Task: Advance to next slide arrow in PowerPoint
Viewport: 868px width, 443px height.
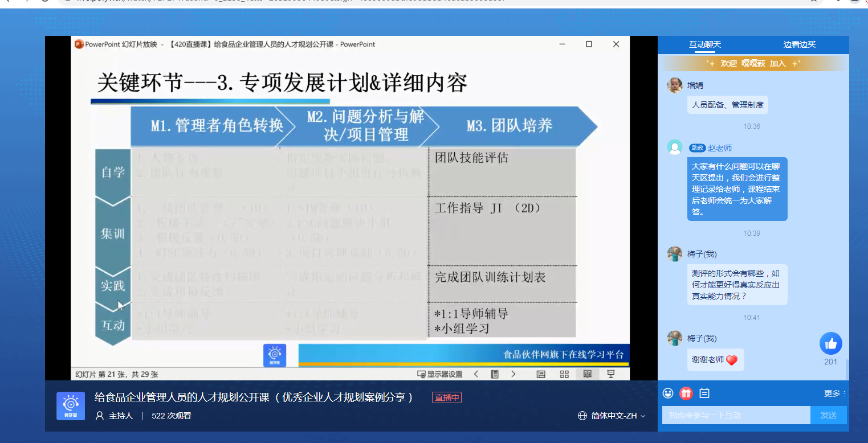Action: coord(513,374)
